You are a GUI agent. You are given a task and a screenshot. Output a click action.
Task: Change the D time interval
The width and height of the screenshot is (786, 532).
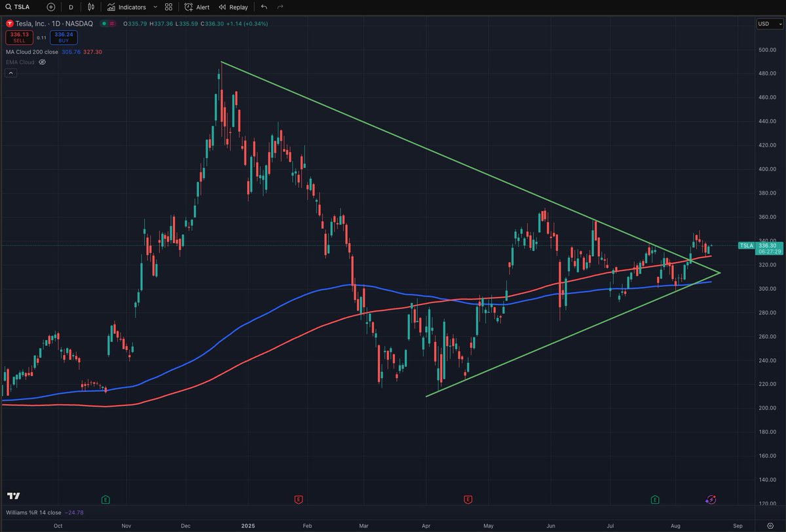pos(71,7)
